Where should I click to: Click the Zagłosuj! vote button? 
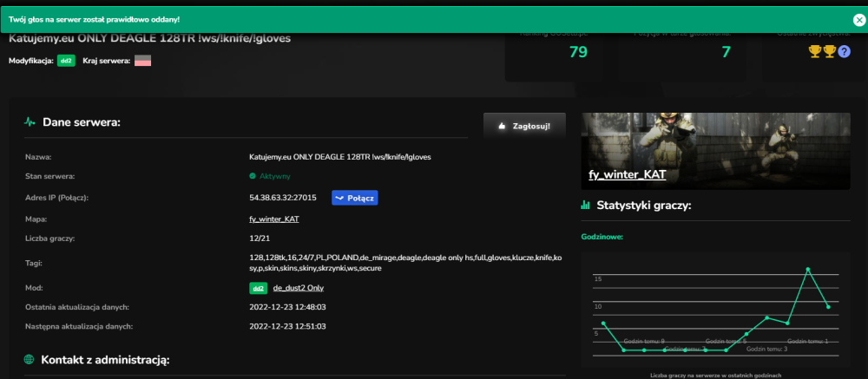[524, 126]
